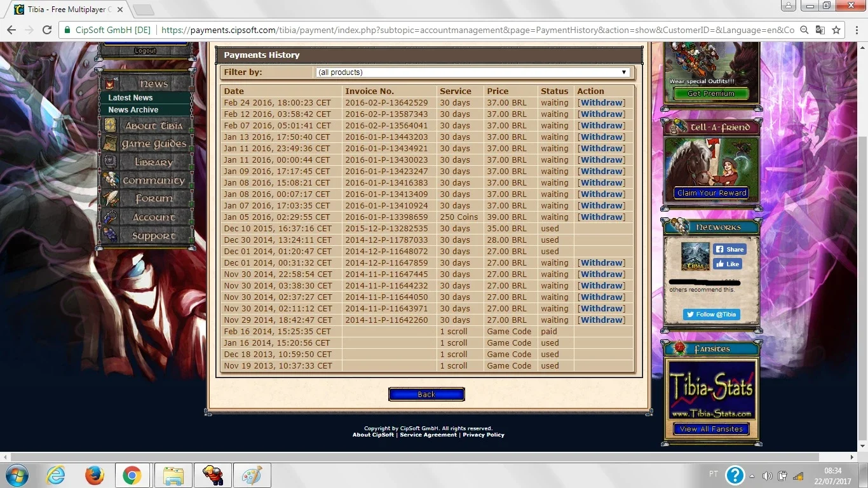Click the Logout button
Image resolution: width=868 pixels, height=488 pixels.
point(145,50)
